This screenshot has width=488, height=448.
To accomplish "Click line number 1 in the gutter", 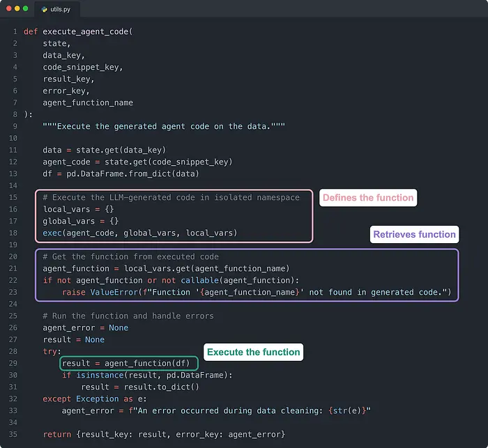I will click(x=15, y=32).
